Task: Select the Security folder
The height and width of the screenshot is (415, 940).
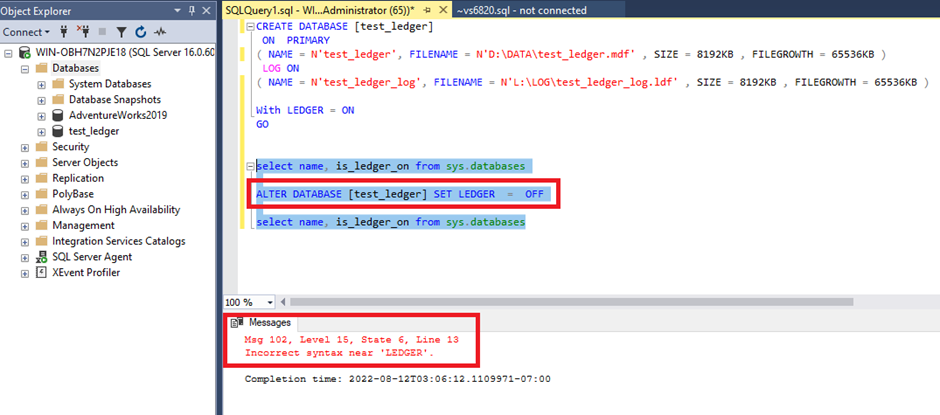Action: click(70, 146)
